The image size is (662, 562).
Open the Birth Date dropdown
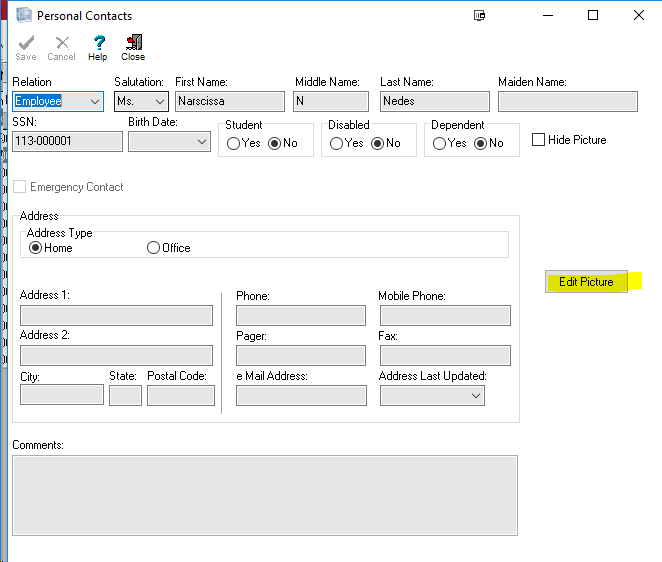coord(200,142)
